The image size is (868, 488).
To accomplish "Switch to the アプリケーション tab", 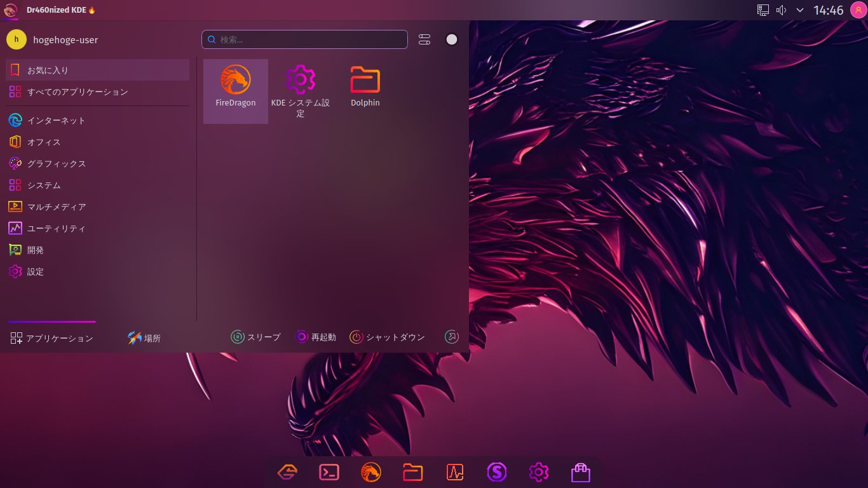I will 52,337.
